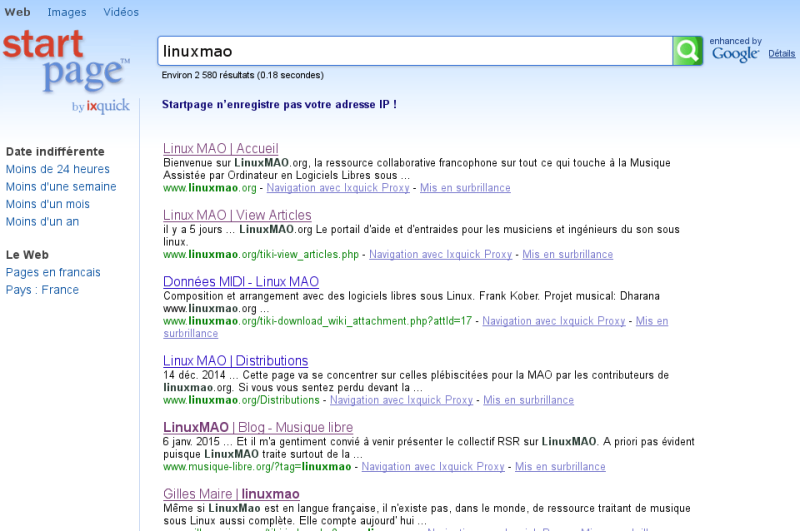Open the 'Linux MAO | Accueil' result
The height and width of the screenshot is (531, 800).
click(220, 148)
